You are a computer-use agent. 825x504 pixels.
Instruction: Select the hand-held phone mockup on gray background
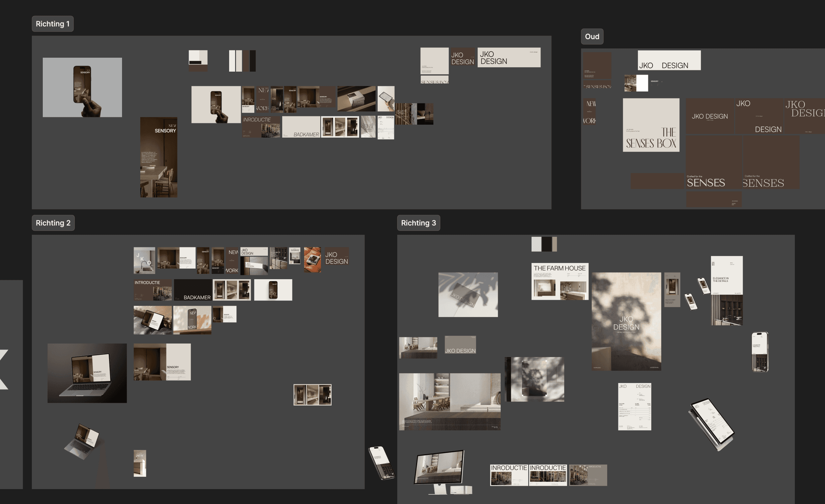(82, 87)
